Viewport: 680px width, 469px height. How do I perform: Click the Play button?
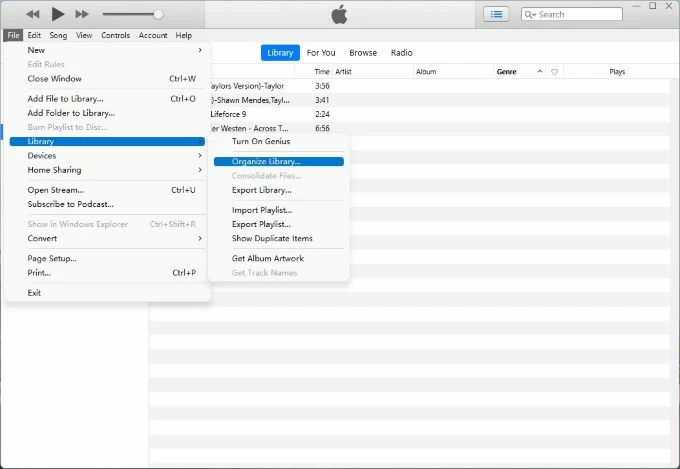tap(58, 14)
